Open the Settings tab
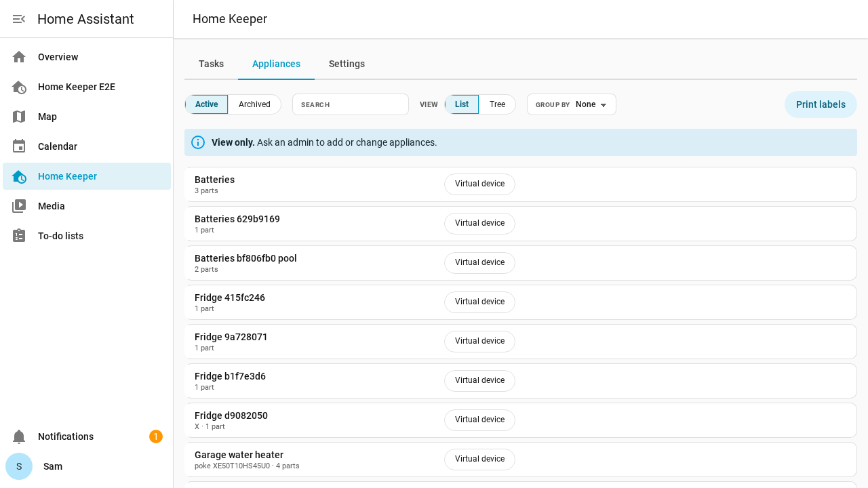 click(347, 64)
